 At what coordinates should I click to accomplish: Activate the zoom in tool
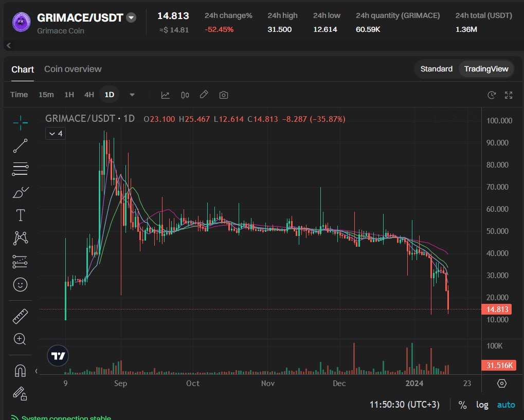click(20, 339)
